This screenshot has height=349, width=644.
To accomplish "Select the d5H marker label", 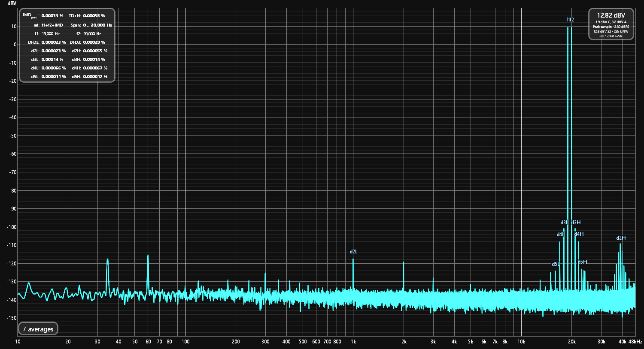I will pos(583,262).
